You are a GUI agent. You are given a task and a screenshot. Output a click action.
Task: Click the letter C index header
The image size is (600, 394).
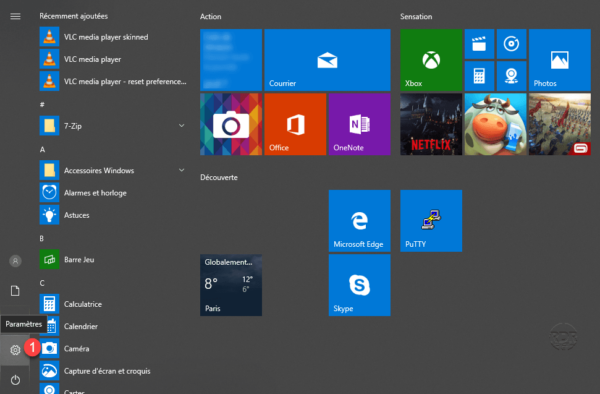tap(42, 283)
